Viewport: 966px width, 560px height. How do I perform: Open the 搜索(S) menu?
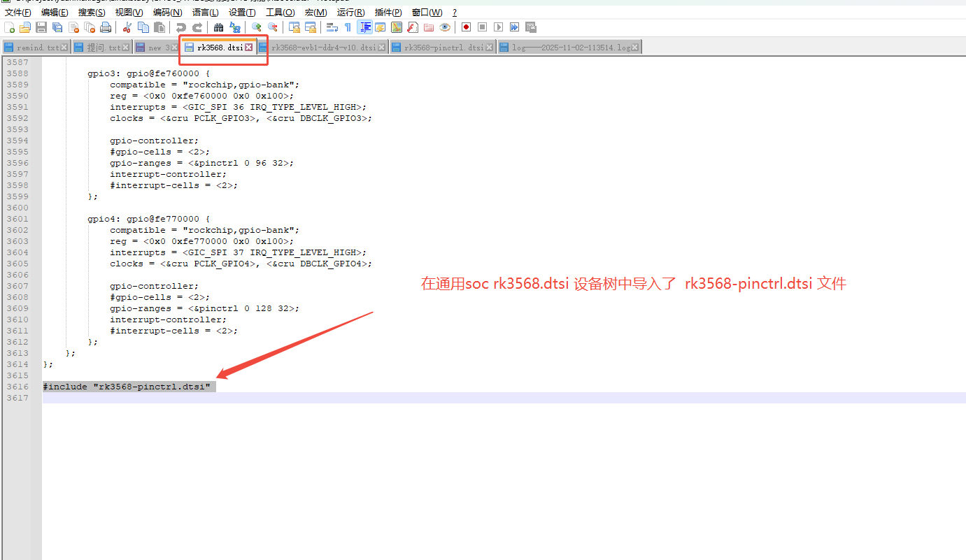pos(92,13)
